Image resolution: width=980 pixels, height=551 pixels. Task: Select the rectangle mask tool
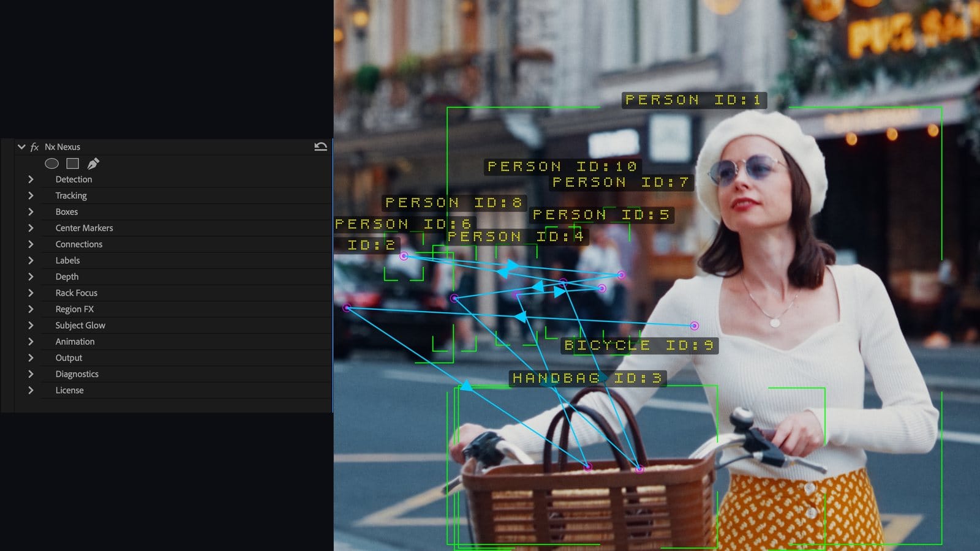click(73, 163)
